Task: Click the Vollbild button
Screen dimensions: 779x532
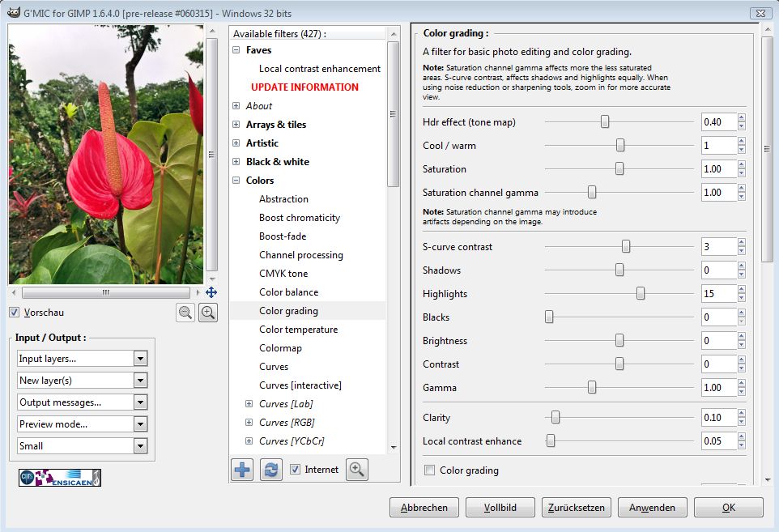Action: click(x=500, y=507)
